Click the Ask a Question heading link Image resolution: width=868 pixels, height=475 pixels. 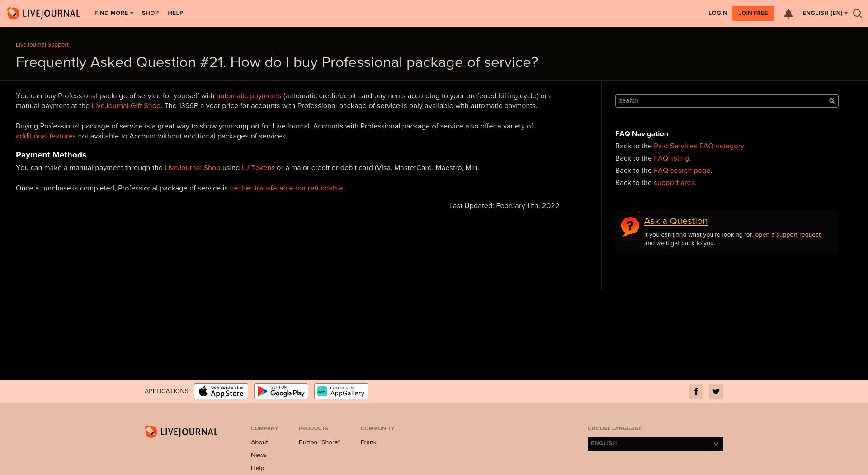click(676, 221)
